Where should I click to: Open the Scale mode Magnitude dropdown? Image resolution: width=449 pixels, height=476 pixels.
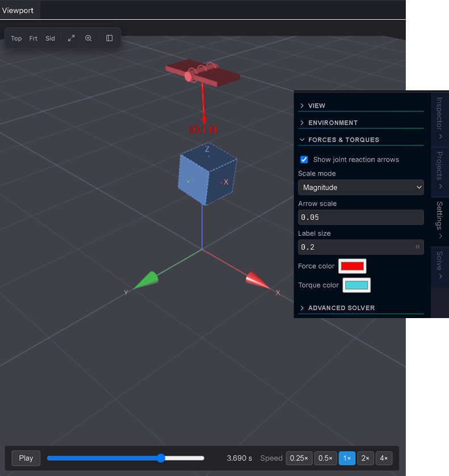(361, 187)
